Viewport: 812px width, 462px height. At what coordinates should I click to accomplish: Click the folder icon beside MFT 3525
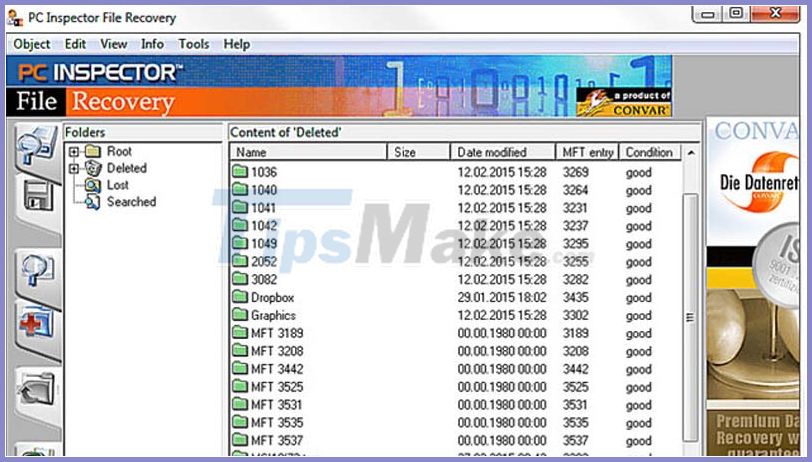pos(240,386)
